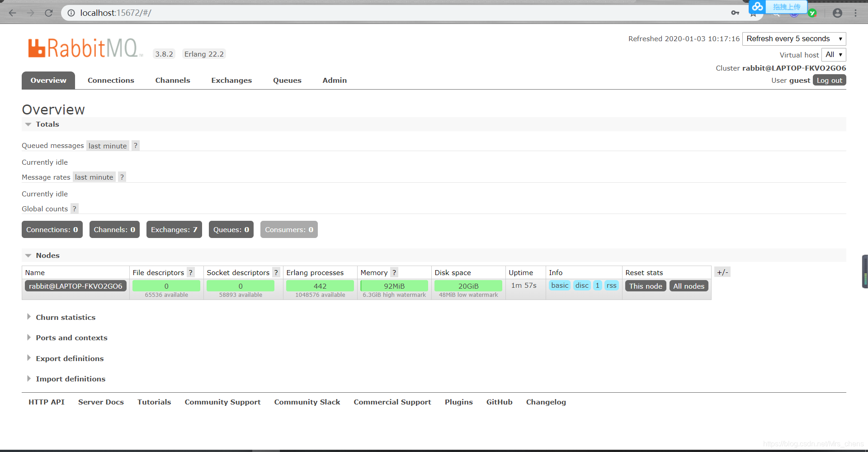Log out the guest user
The height and width of the screenshot is (452, 868).
click(830, 80)
